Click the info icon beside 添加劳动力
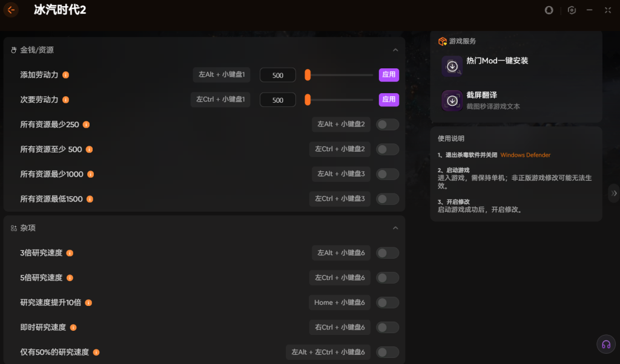The height and width of the screenshot is (364, 620). pyautogui.click(x=66, y=75)
